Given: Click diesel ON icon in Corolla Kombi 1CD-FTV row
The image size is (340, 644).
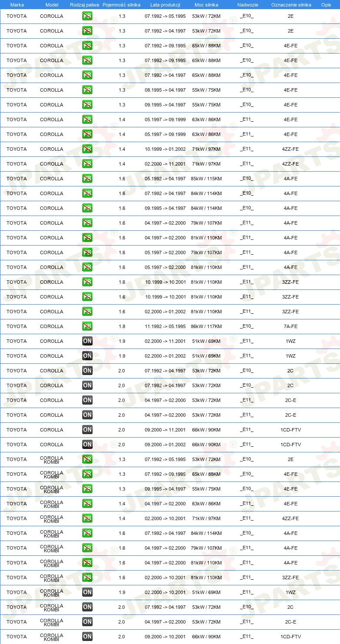Looking at the screenshot, I should (x=87, y=637).
